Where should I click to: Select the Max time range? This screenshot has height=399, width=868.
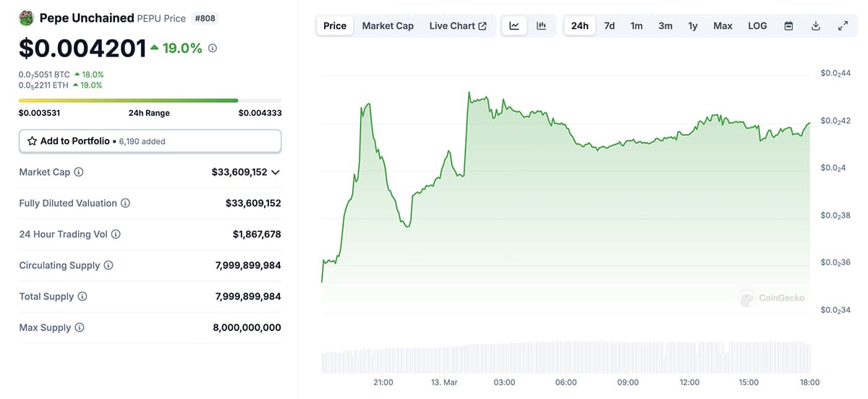[x=723, y=26]
